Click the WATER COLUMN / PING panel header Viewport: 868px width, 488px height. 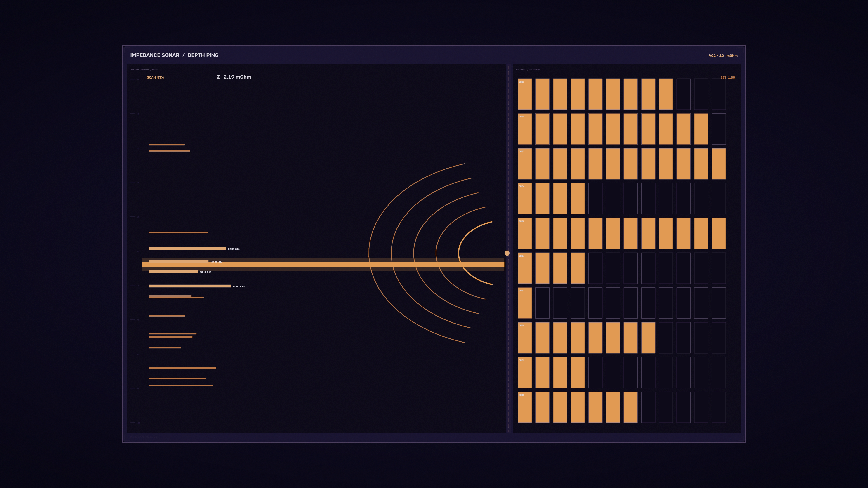click(x=144, y=70)
